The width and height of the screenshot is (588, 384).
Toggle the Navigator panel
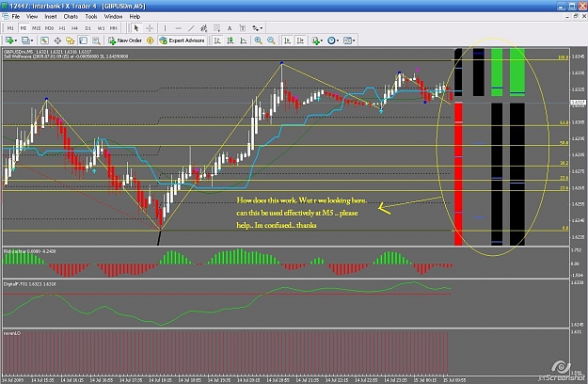(71, 40)
